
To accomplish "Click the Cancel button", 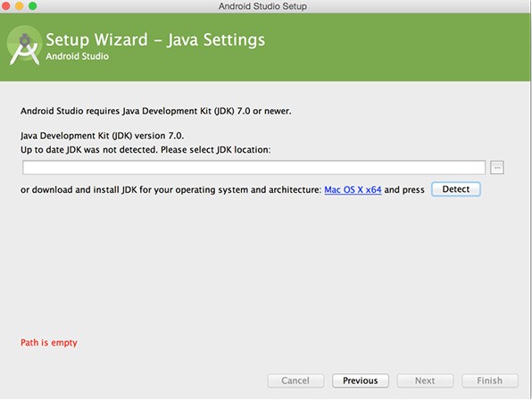I will pos(295,380).
